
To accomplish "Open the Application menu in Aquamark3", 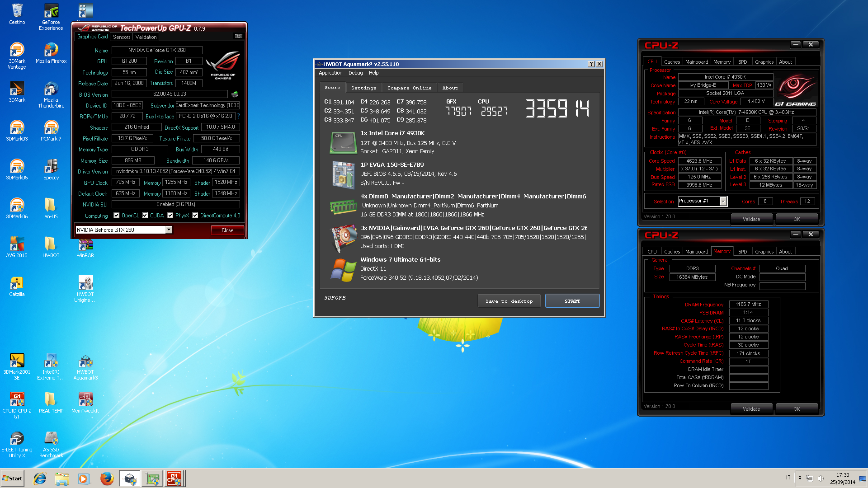I will [330, 73].
